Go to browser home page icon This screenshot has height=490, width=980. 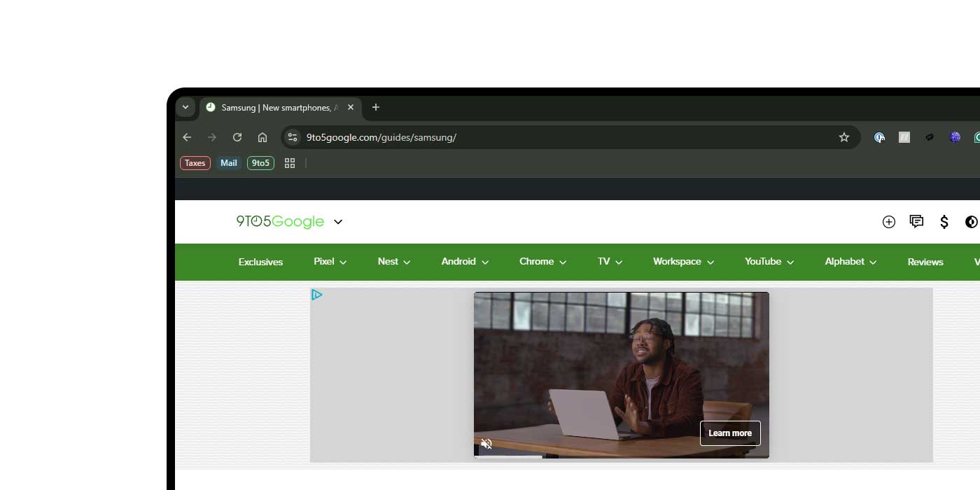(262, 137)
